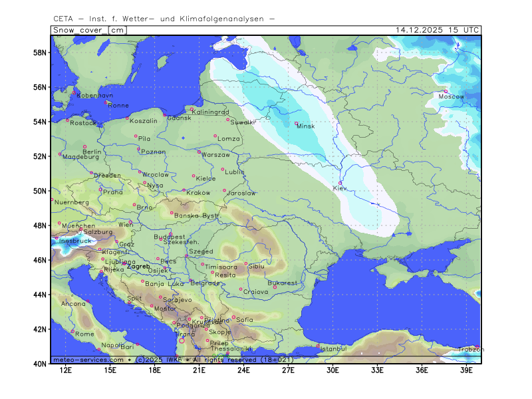
Task: Click the Kaliningrad city marker
Action: (x=192, y=109)
